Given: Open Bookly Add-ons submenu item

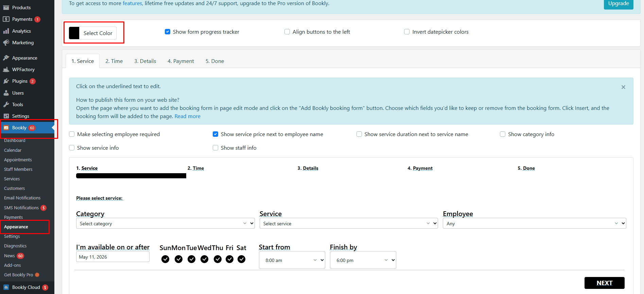Looking at the screenshot, I should point(13,265).
